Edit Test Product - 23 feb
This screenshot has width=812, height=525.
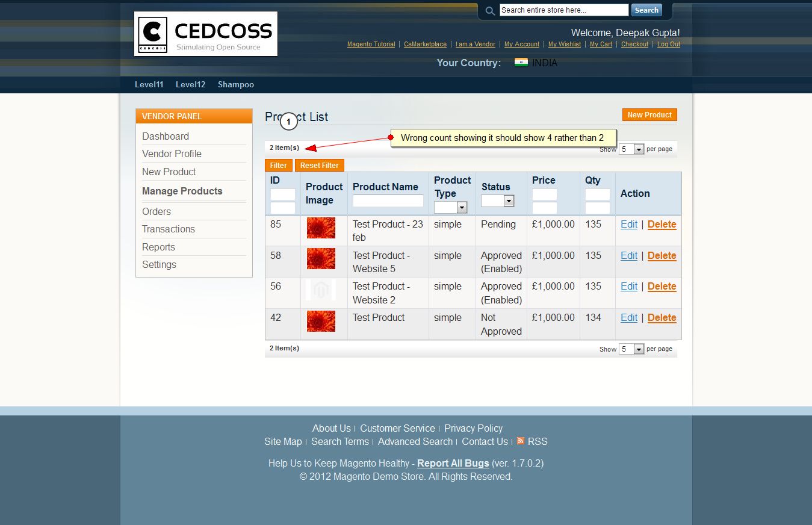[629, 224]
